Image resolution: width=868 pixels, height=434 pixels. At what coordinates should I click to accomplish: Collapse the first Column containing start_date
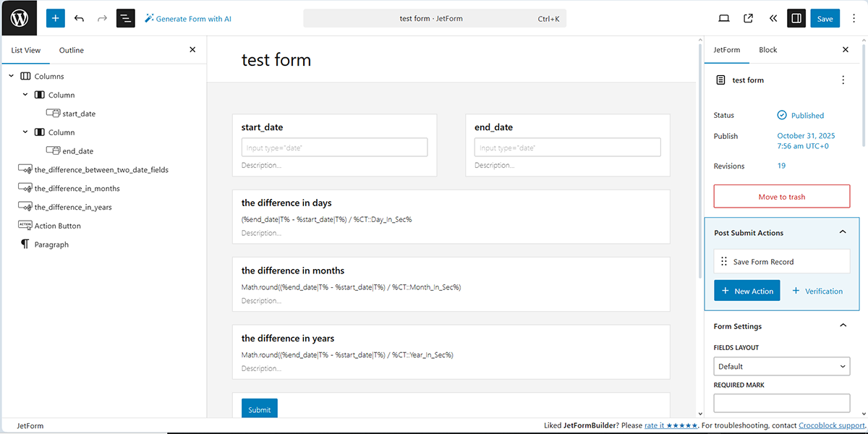pyautogui.click(x=25, y=95)
